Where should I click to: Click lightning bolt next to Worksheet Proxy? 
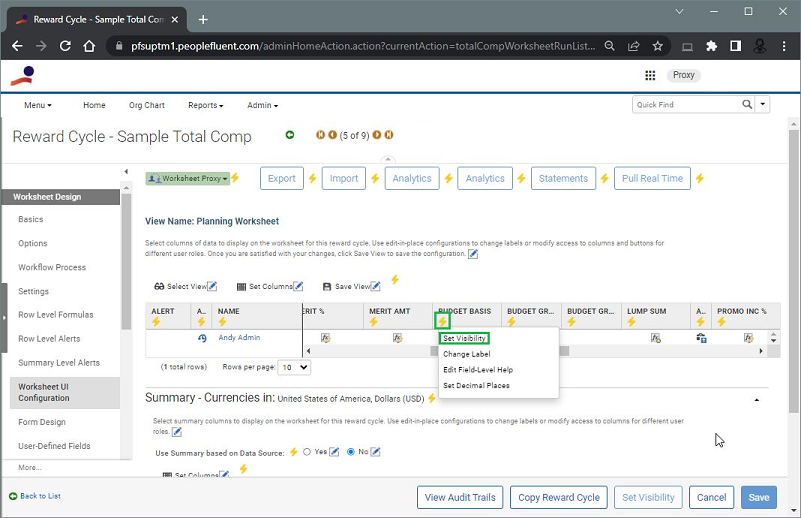(235, 177)
